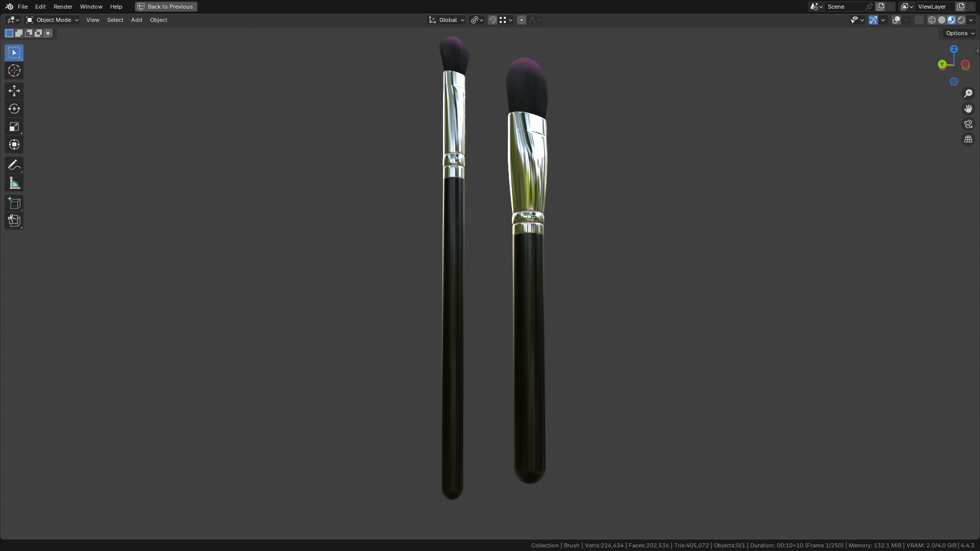980x551 pixels.
Task: Select the Add Cube tool
Action: [x=14, y=203]
